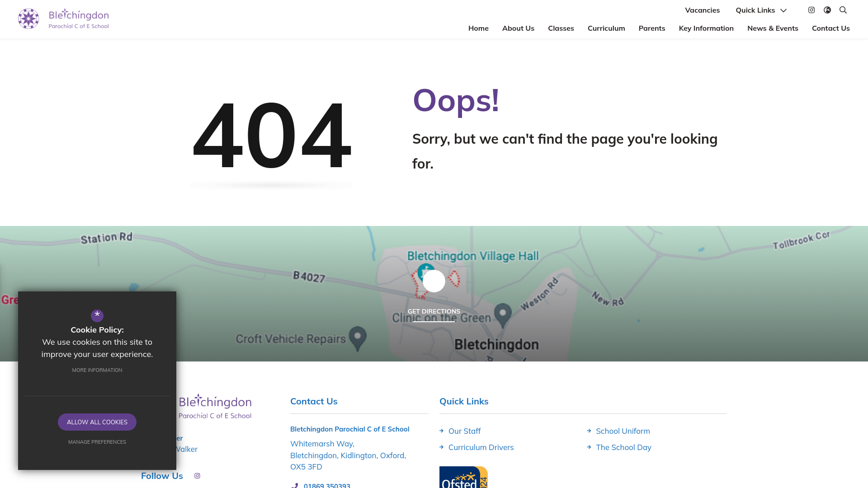Open the Parents menu
This screenshot has height=488, width=868.
pyautogui.click(x=652, y=28)
